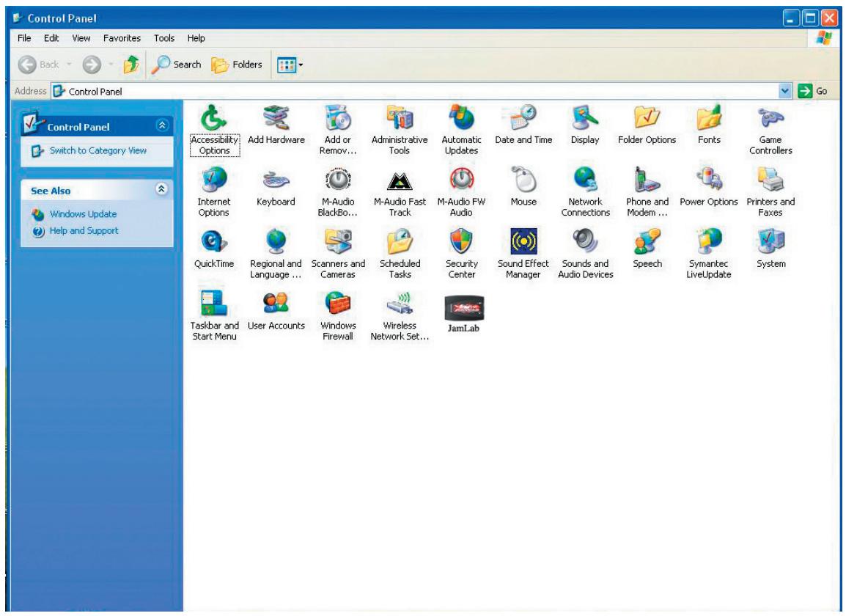Switch to Category View link

98,150
